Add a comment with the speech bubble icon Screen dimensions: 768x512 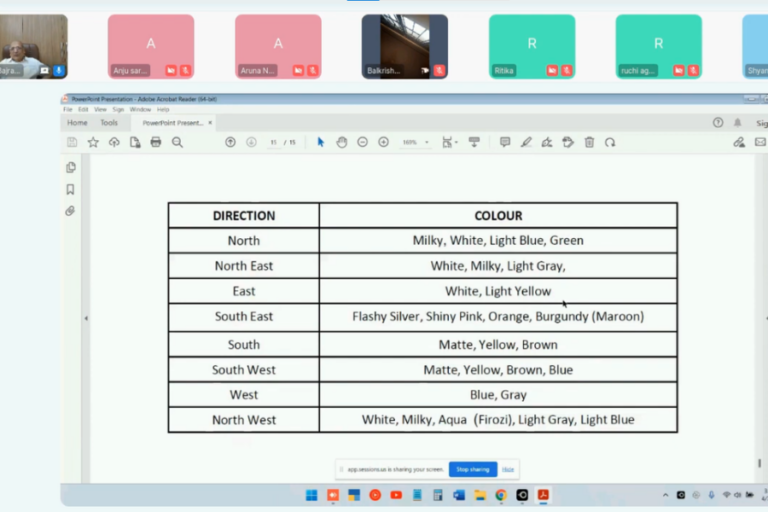tap(505, 142)
